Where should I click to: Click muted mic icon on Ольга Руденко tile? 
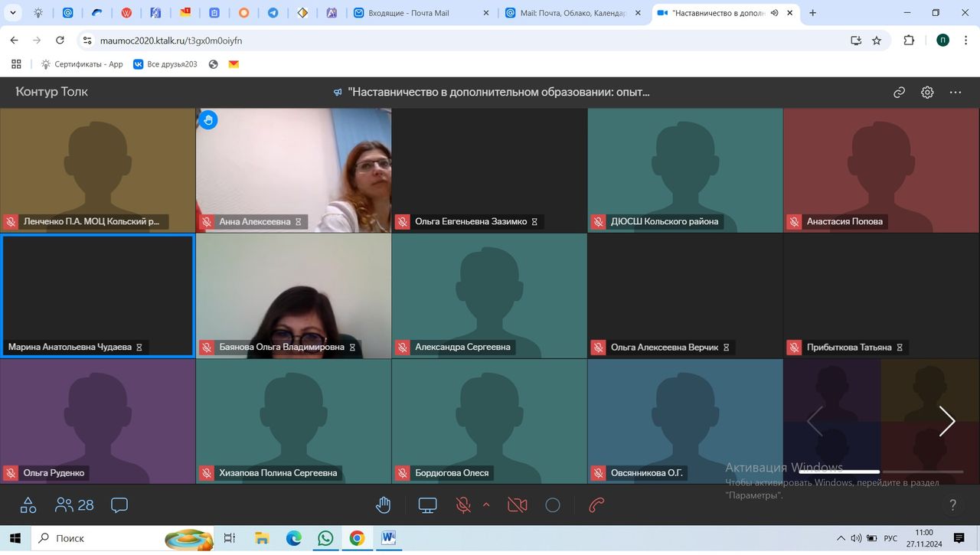11,473
